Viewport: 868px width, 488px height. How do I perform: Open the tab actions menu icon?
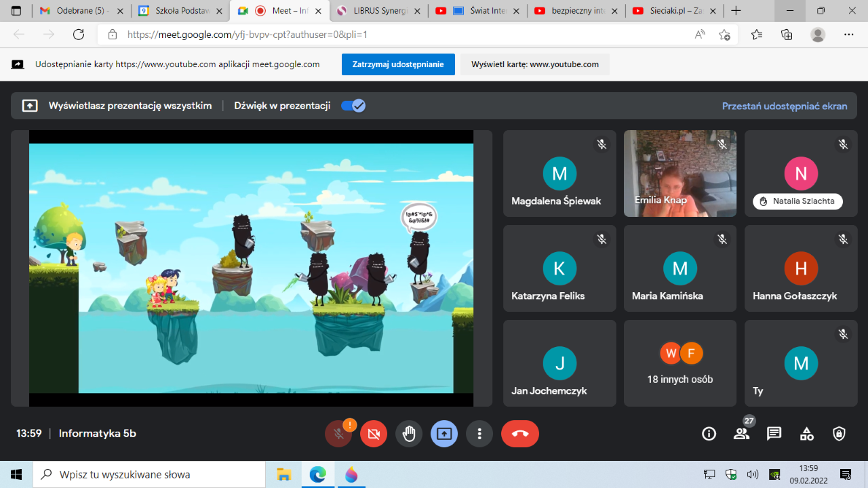coord(16,11)
